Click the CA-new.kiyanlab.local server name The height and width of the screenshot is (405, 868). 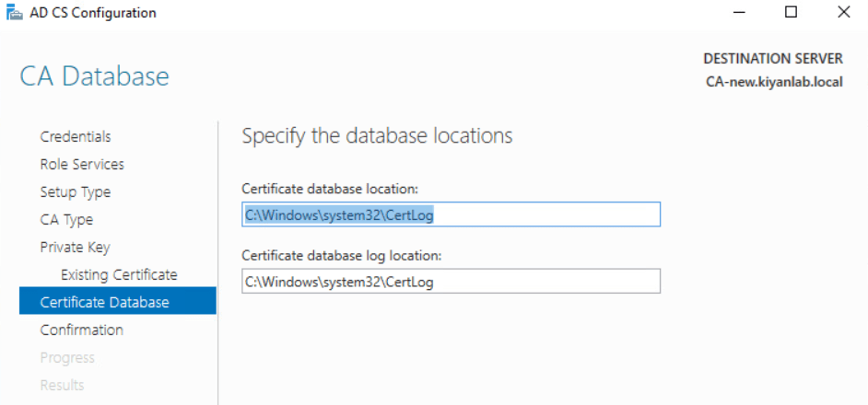click(x=773, y=81)
